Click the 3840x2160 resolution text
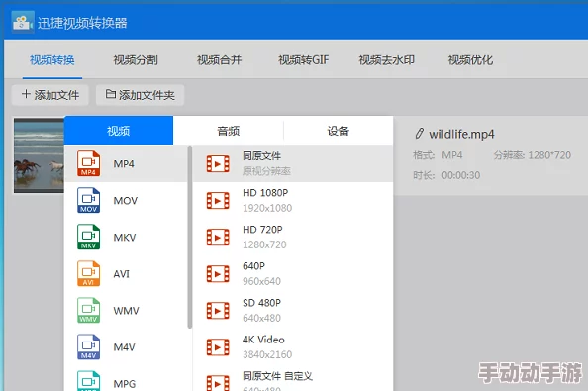 (267, 354)
